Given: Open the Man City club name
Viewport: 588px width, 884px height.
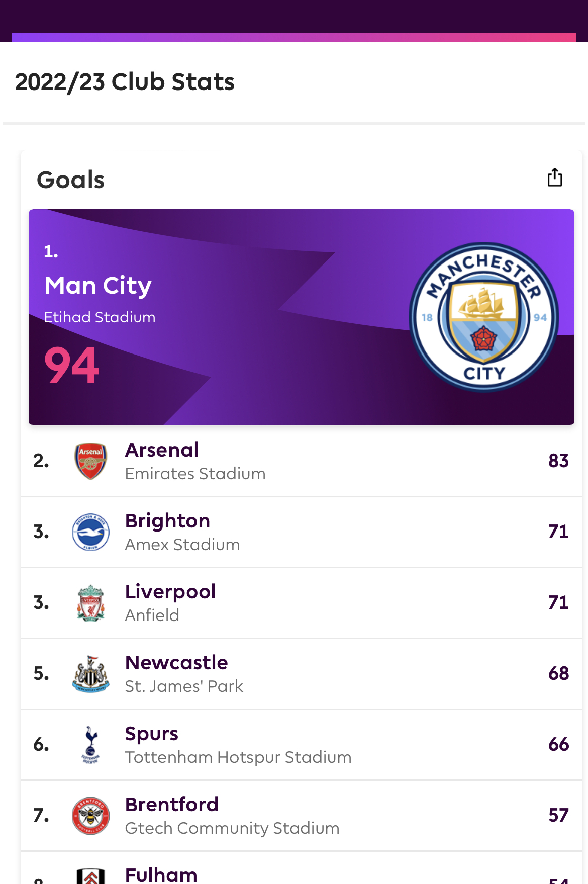Looking at the screenshot, I should [x=98, y=286].
